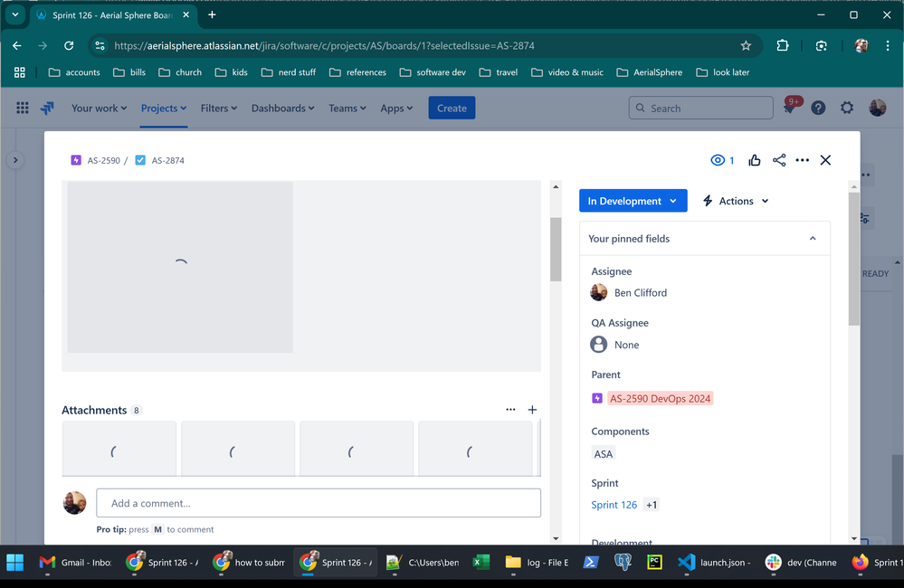Image resolution: width=904 pixels, height=588 pixels.
Task: Click the share issue icon
Action: [x=779, y=160]
